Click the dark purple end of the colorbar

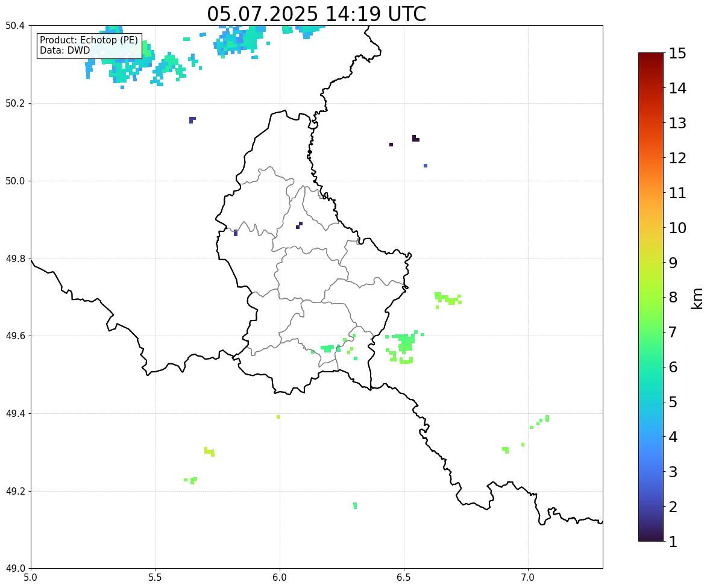[x=651, y=537]
